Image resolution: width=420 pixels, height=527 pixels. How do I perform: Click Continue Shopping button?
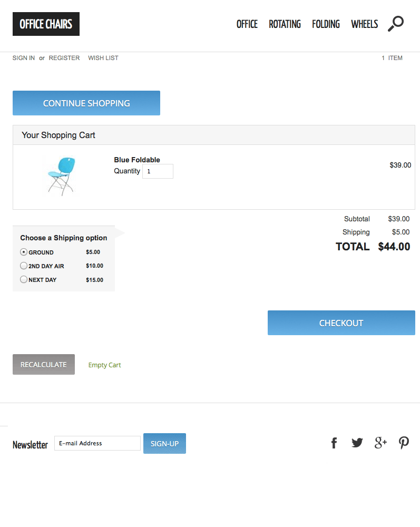tap(86, 103)
